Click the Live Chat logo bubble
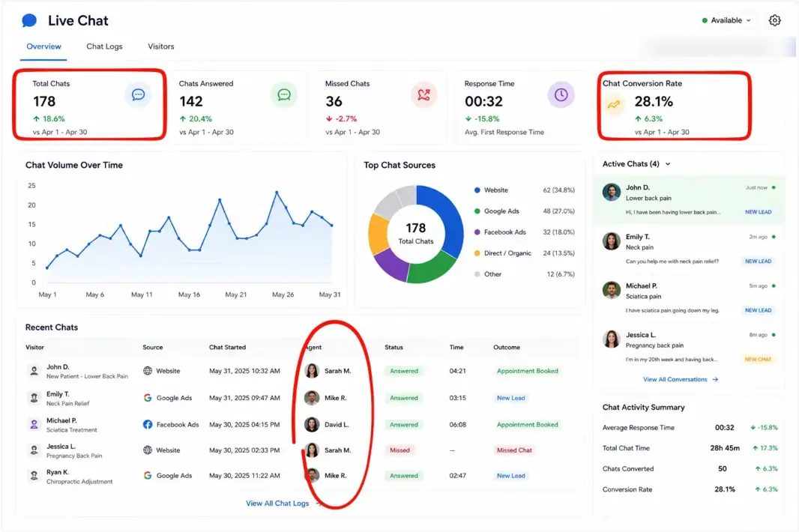 click(29, 20)
